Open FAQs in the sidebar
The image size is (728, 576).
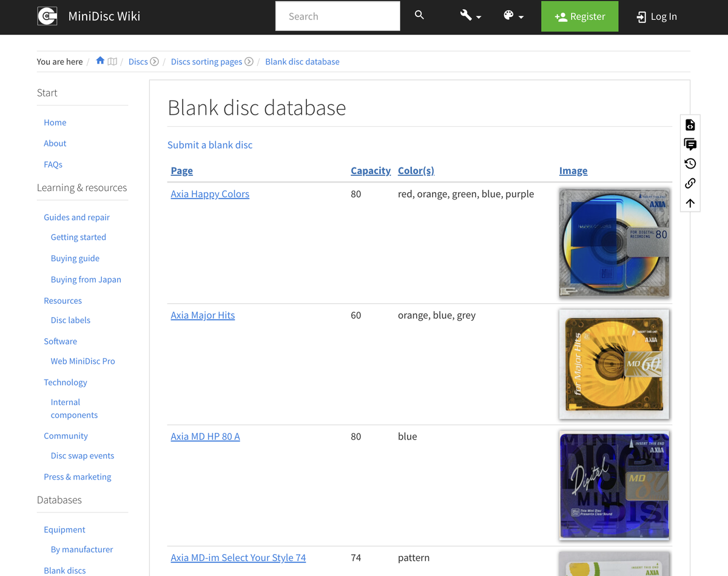point(53,164)
